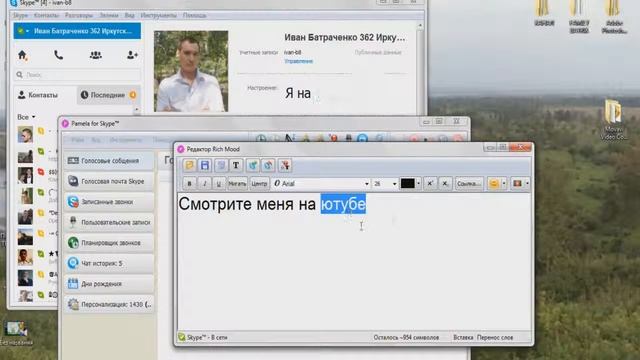The width and height of the screenshot is (640, 360).
Task: Open the Звонки menu in Skype
Action: [x=109, y=15]
